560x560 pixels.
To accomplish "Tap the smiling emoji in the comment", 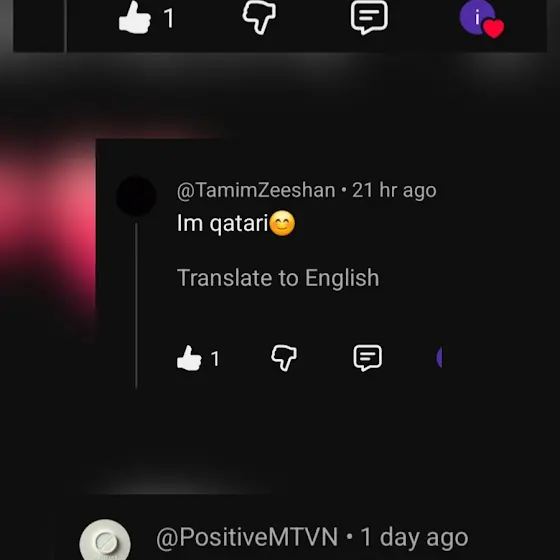I will click(282, 224).
